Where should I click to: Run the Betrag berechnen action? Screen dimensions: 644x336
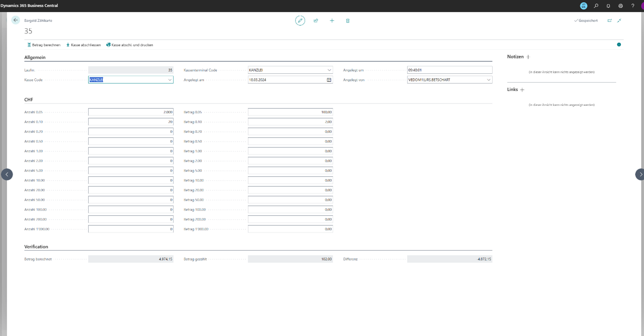44,45
